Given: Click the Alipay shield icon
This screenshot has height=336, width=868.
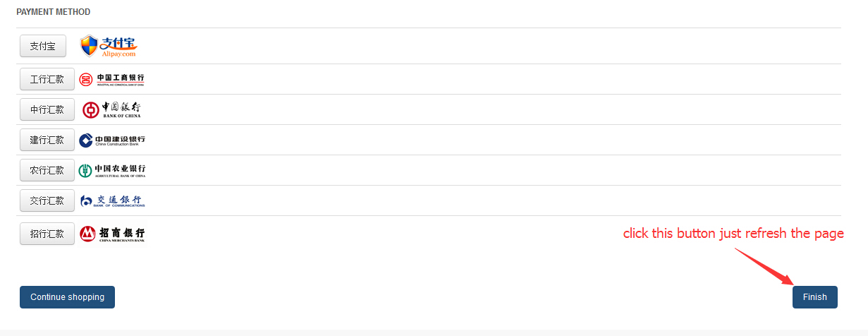Looking at the screenshot, I should click(89, 47).
